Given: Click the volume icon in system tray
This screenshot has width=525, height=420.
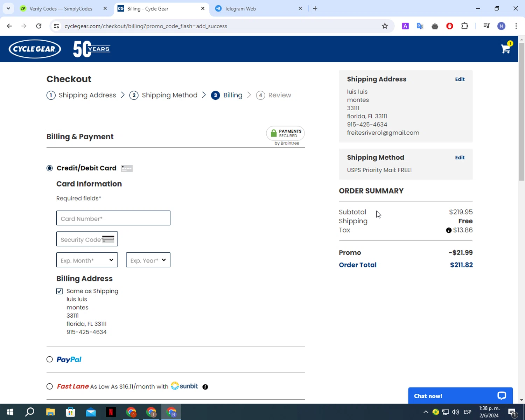Looking at the screenshot, I should 455,412.
